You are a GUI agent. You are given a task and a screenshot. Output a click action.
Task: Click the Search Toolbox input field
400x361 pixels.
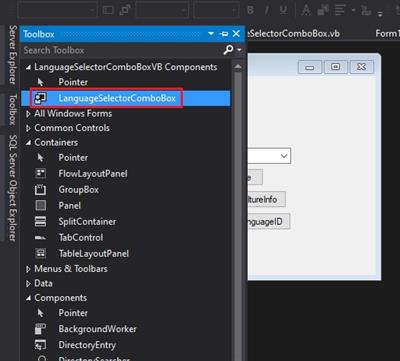(122, 50)
